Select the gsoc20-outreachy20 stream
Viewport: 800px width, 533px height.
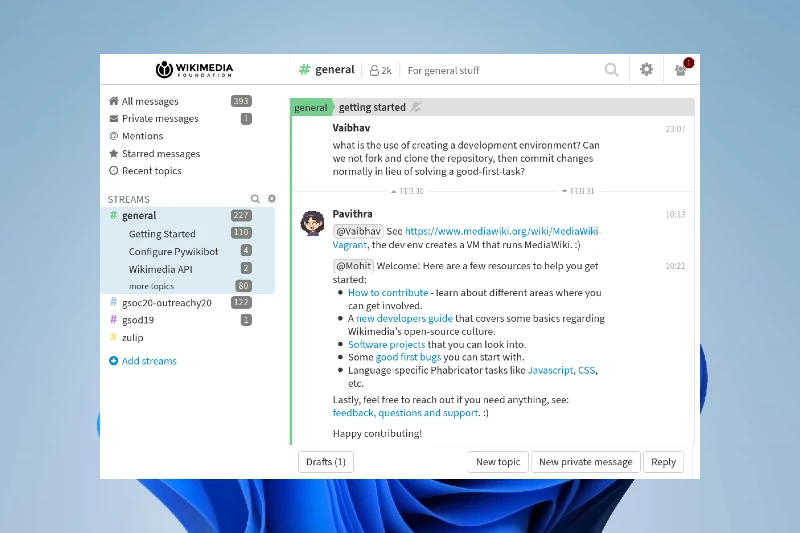tap(167, 302)
